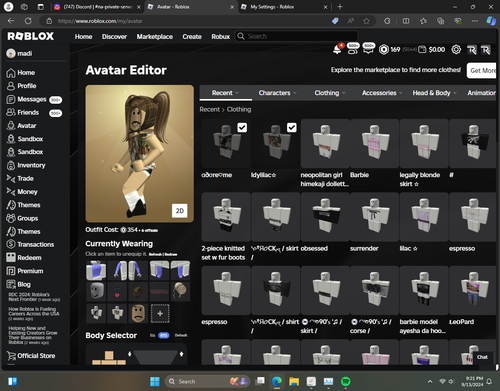Switch to the Discord browser tab
Screen dimensions: 500x391
[97, 7]
